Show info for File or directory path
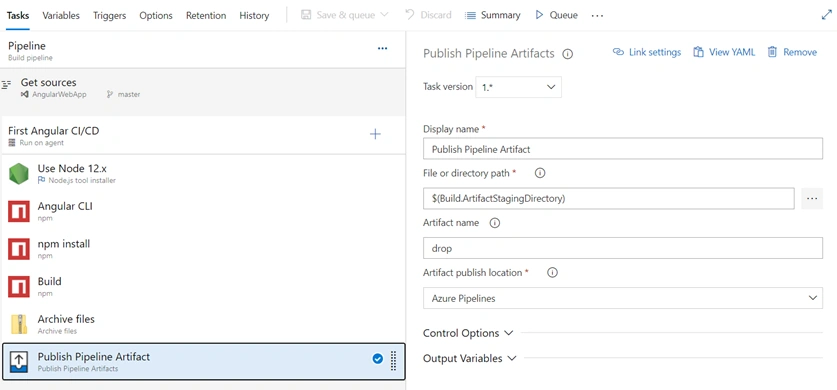Screen dimensions: 837x390 pyautogui.click(x=540, y=173)
